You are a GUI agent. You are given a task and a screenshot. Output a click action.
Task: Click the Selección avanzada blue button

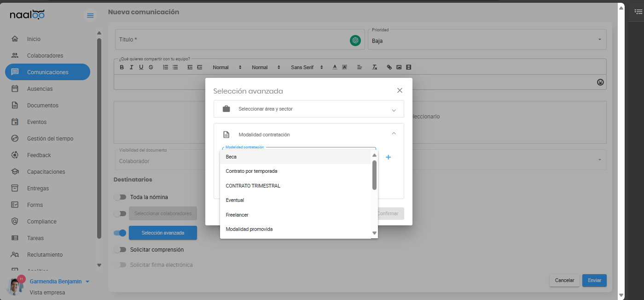click(x=163, y=233)
